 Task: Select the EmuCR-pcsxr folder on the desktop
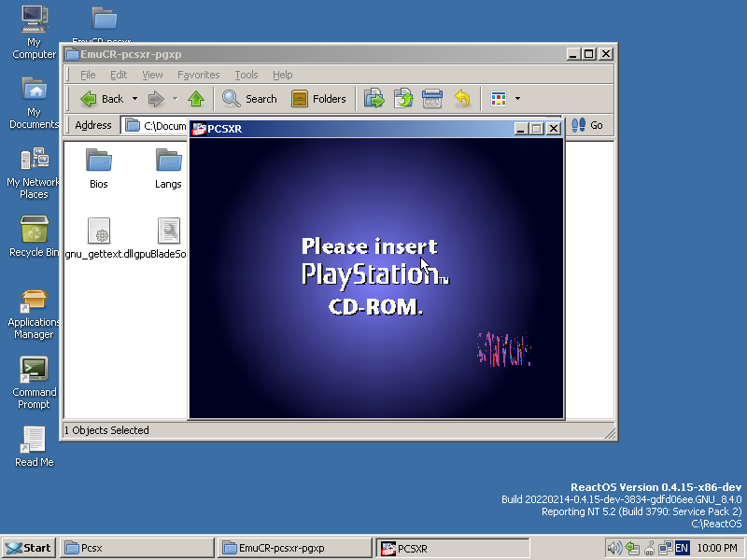coord(104,24)
